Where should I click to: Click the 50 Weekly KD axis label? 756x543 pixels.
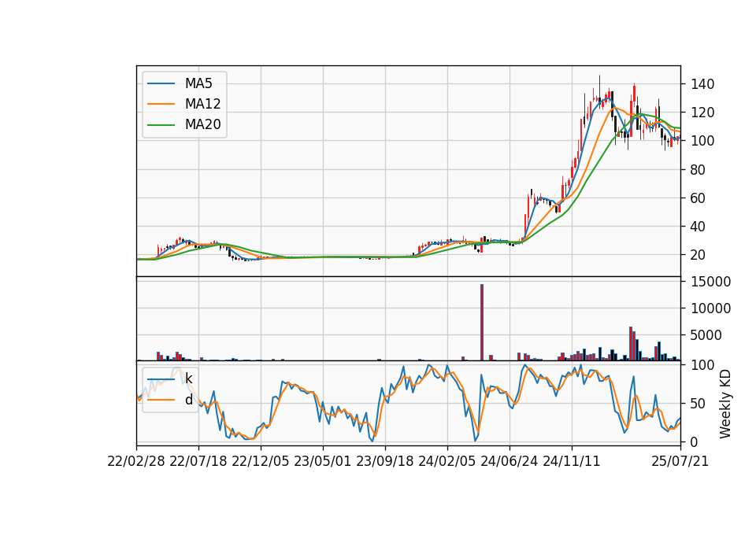click(699, 404)
